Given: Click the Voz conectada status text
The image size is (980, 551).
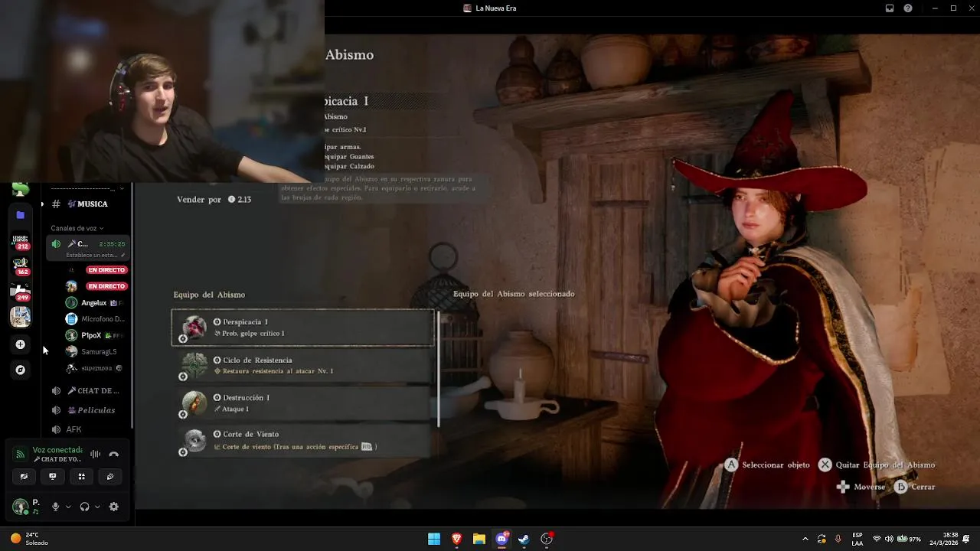Looking at the screenshot, I should point(57,450).
